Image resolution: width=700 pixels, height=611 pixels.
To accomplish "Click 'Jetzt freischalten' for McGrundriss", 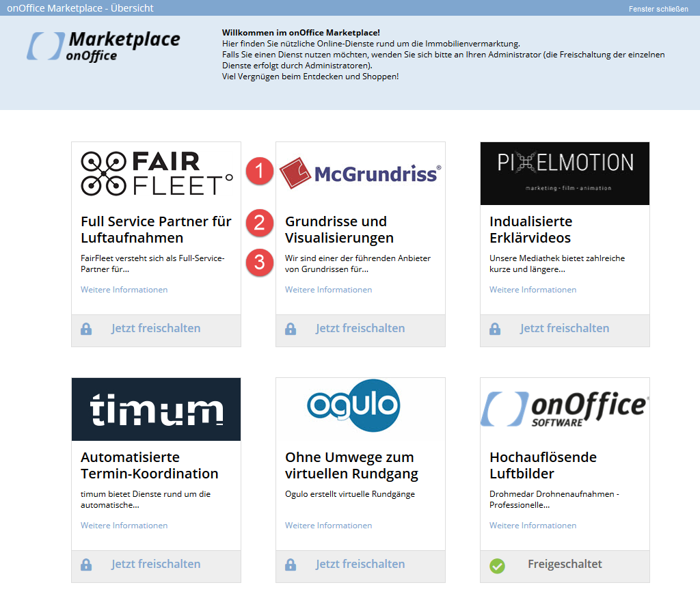I will click(360, 329).
